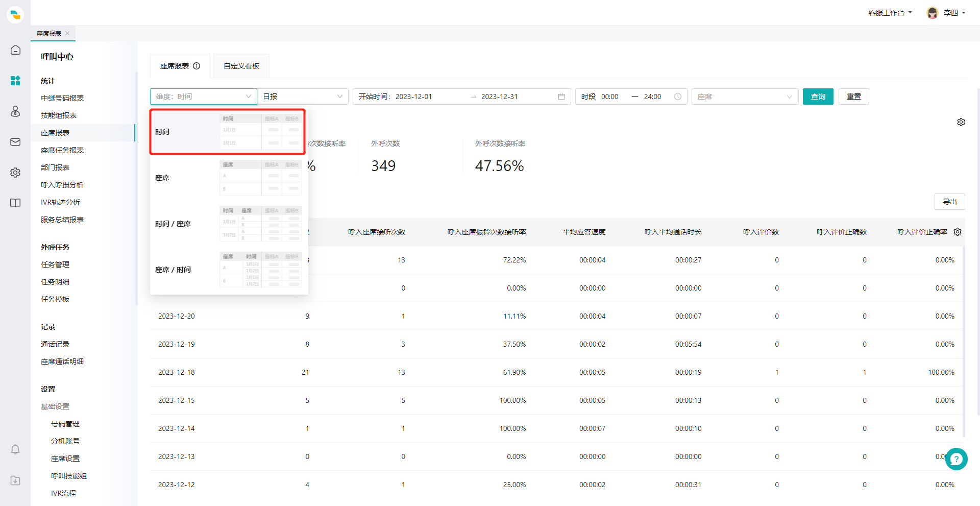
Task: Open the 维度: 时间 dimension dropdown
Action: click(x=204, y=97)
